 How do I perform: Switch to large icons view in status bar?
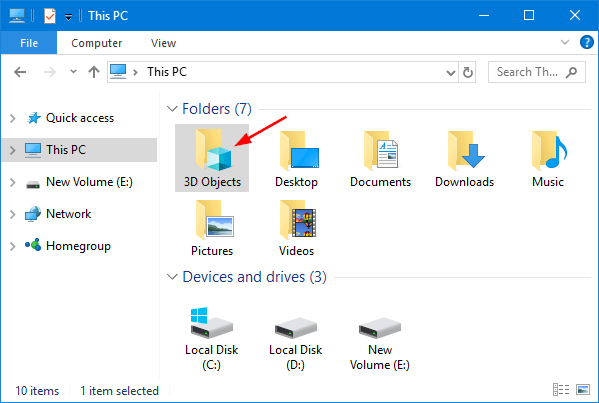point(583,390)
